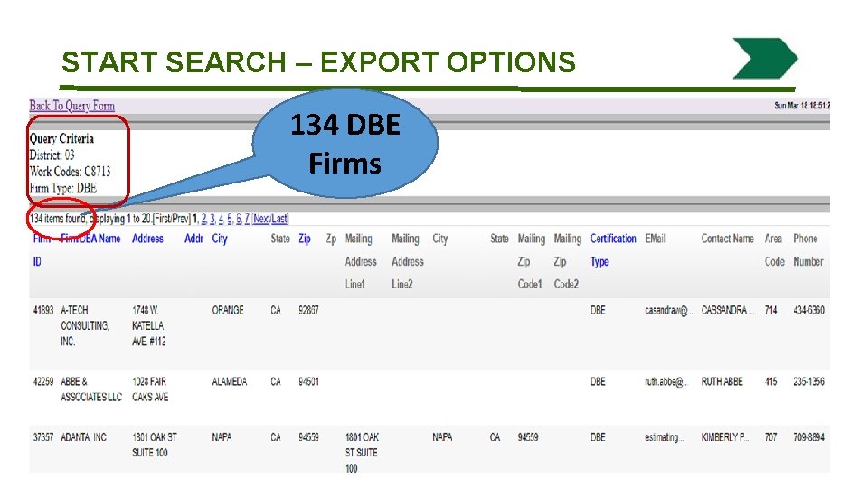Select the 'District: 03' criteria text
Viewport: 868px width, 488px height.
click(52, 155)
